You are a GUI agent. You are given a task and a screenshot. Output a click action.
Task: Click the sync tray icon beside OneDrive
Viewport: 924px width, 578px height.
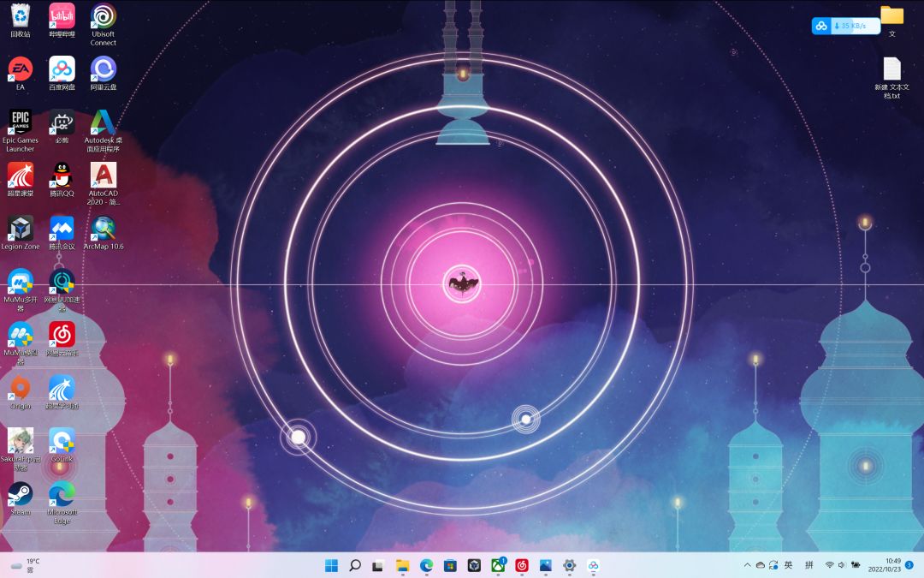click(773, 565)
